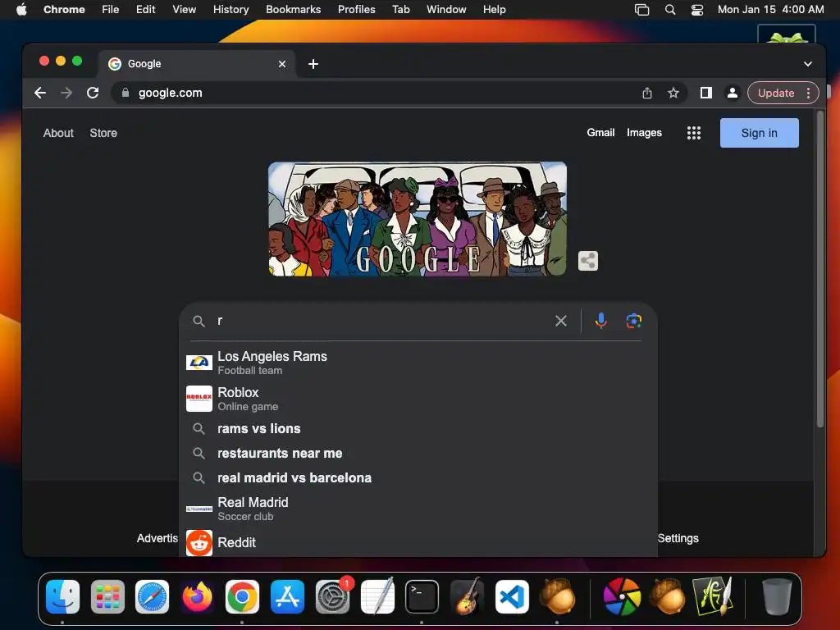The width and height of the screenshot is (840, 630).
Task: Open the App Store from the Dock
Action: (x=287, y=596)
